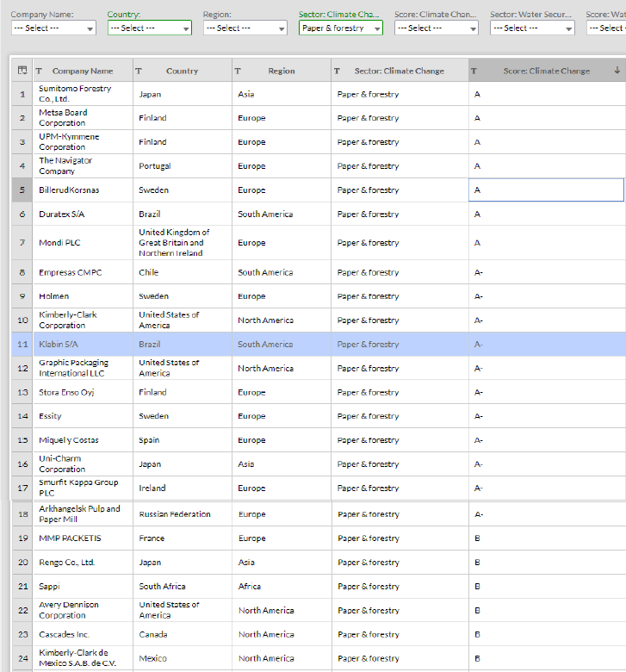
Task: Click text type icon in Company Name header
Action: click(39, 71)
